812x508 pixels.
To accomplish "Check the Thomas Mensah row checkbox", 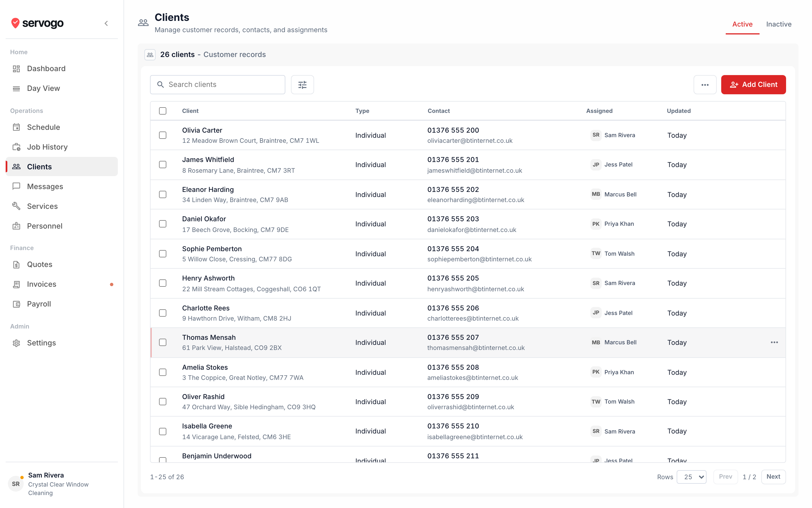I will [163, 342].
